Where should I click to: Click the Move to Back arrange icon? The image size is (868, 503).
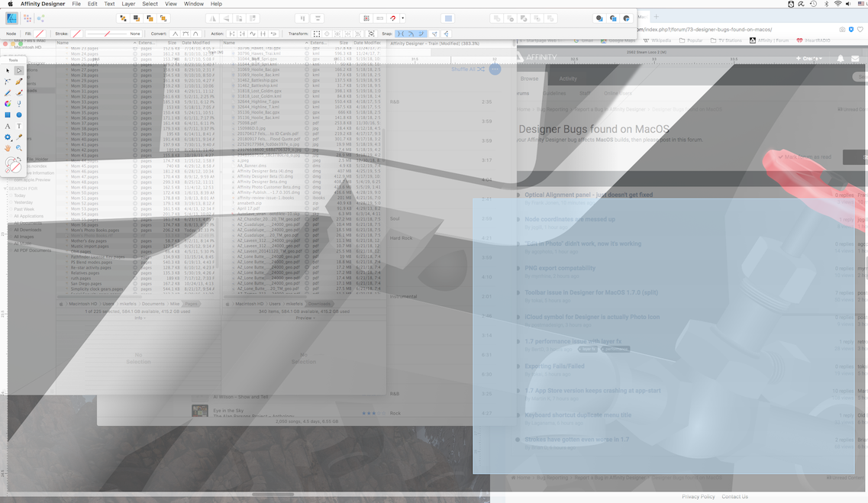point(124,18)
